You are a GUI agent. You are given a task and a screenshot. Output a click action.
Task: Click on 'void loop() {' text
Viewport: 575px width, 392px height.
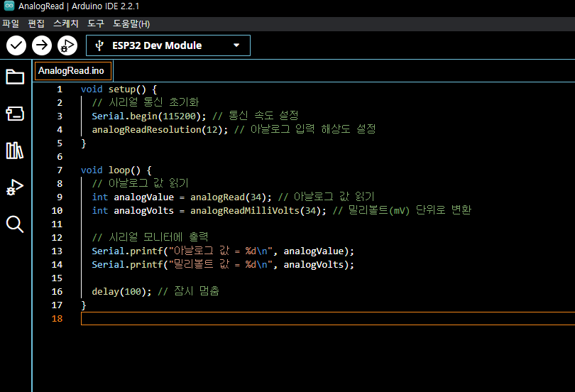(x=116, y=170)
